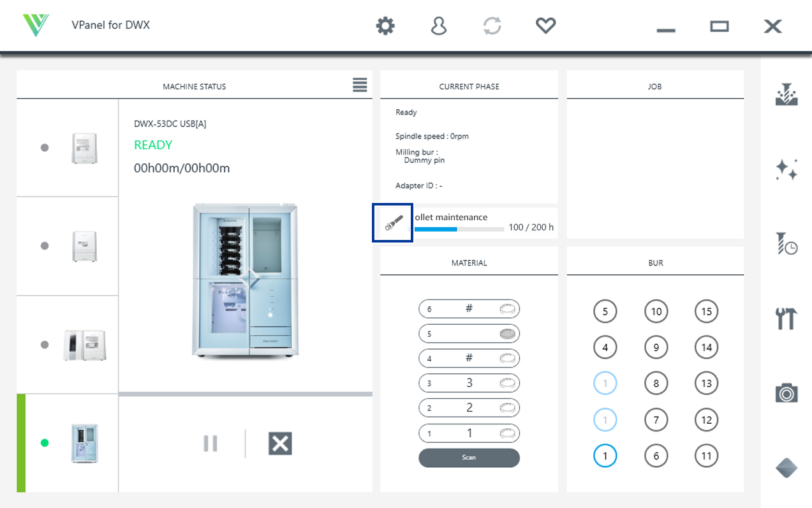Click the "DWX-53DC USB[A]" machine name
Viewport: 812px width, 508px height.
click(170, 124)
